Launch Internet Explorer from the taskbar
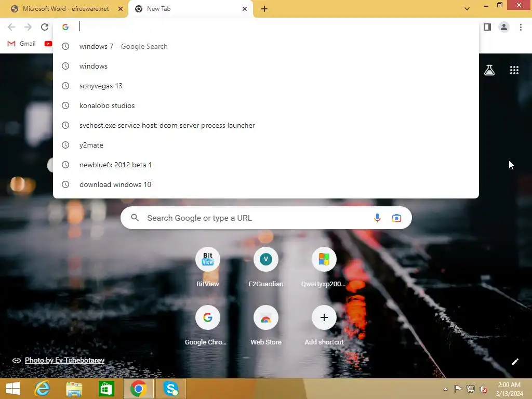This screenshot has height=399, width=532. 43,389
